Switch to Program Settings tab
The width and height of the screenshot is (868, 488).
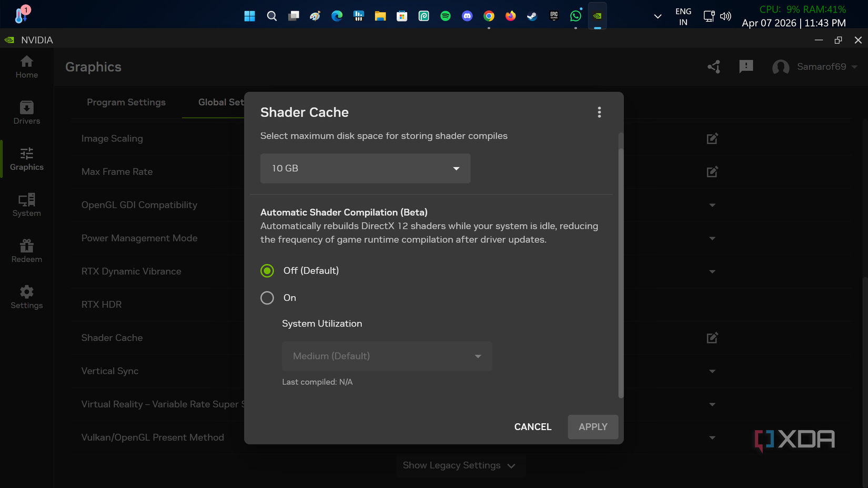pos(126,102)
